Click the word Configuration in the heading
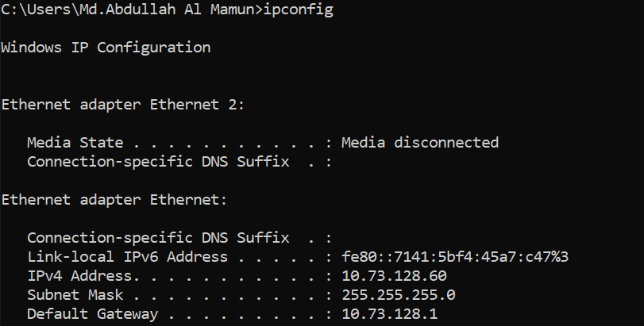Screen dimensions: 644x326 tap(154, 48)
